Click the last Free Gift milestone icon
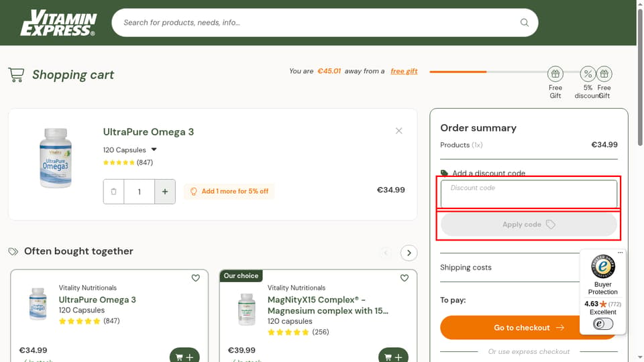644x362 pixels. 604,74
